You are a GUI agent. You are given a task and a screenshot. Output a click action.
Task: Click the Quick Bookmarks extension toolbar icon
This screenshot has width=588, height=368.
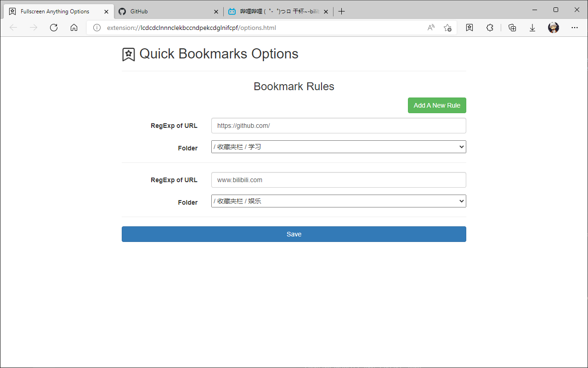click(469, 28)
